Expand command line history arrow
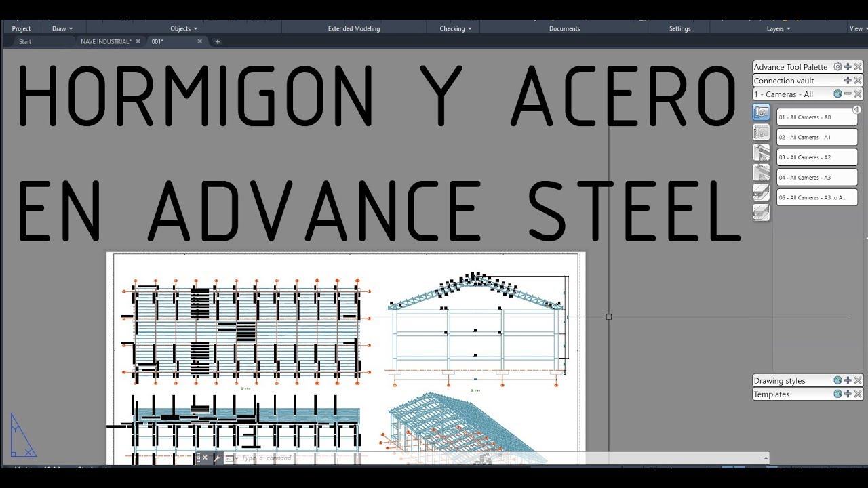Screen dimensions: 868x488 766,458
